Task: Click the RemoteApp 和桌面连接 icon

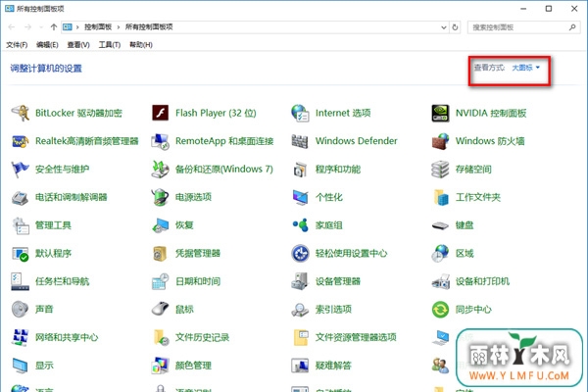Action: click(160, 141)
